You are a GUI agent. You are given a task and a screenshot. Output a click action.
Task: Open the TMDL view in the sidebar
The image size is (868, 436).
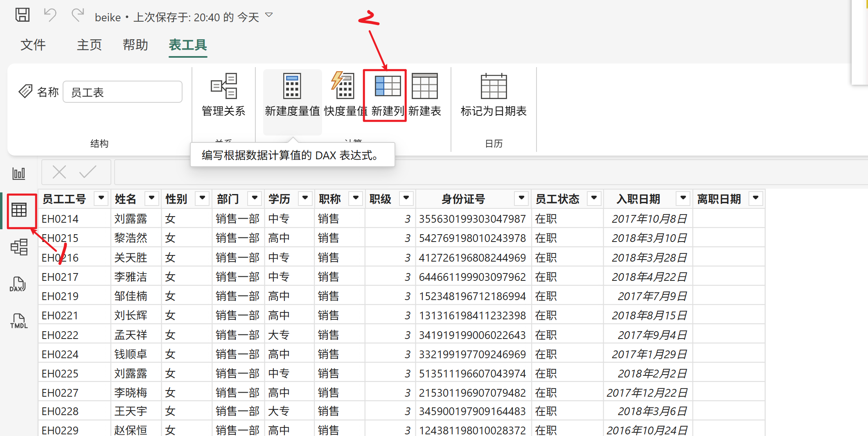coord(18,321)
